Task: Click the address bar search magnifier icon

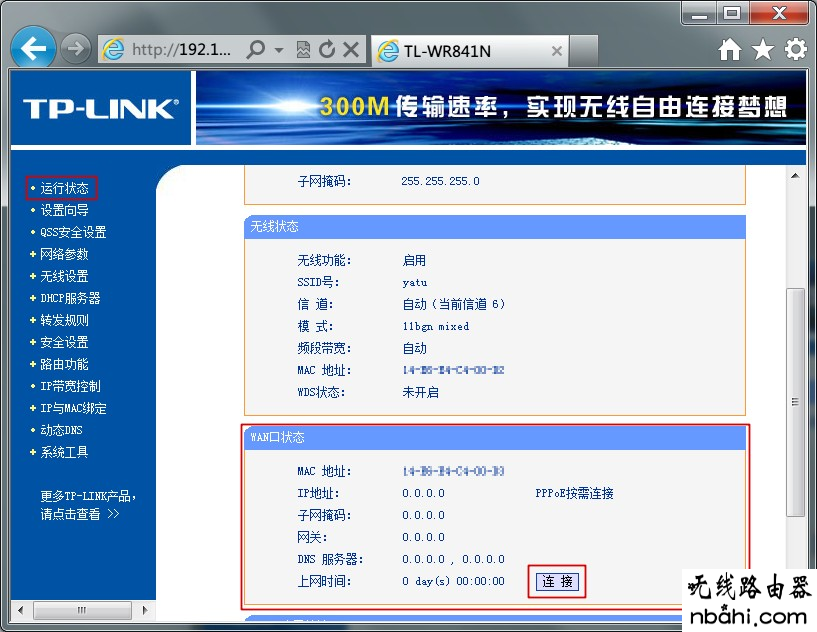Action: (256, 49)
